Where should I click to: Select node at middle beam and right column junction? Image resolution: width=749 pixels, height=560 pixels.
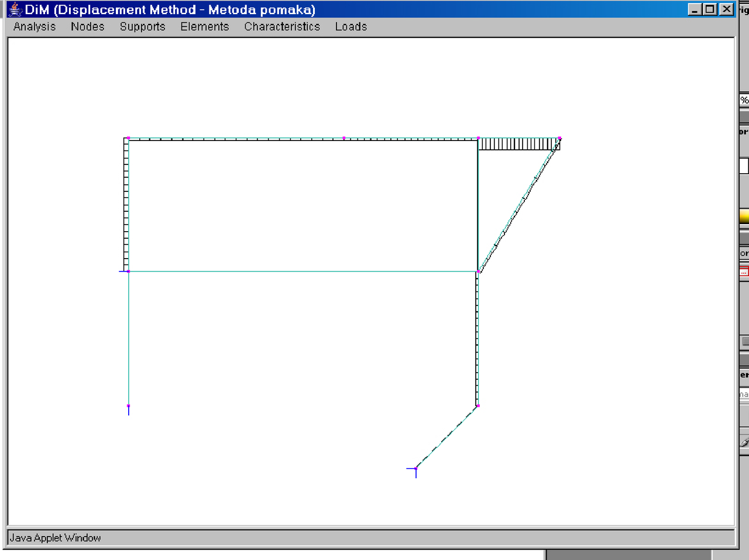tap(479, 272)
